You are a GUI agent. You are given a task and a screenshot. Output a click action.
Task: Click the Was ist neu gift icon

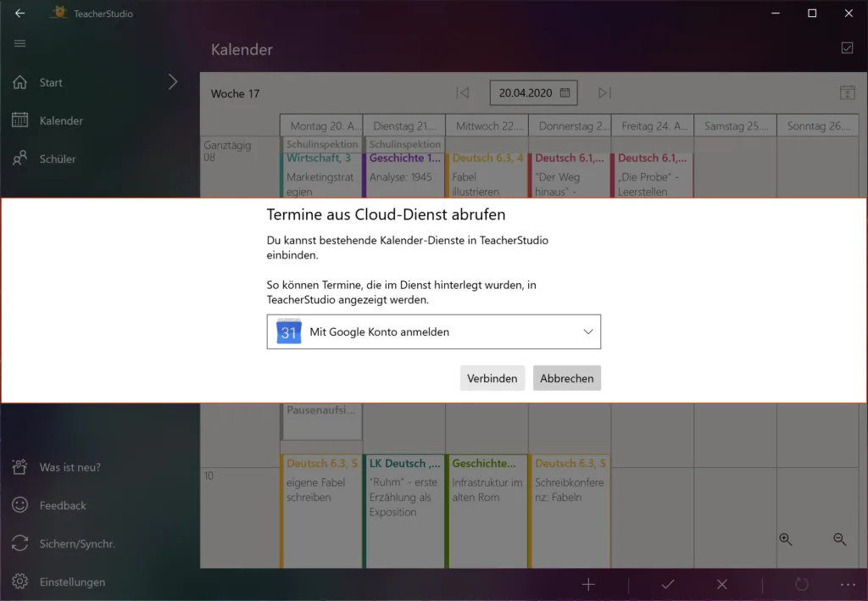20,466
